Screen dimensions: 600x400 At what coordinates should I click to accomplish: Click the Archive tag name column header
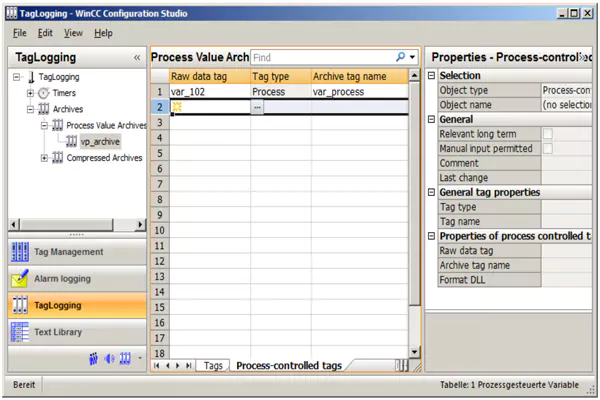coord(360,76)
